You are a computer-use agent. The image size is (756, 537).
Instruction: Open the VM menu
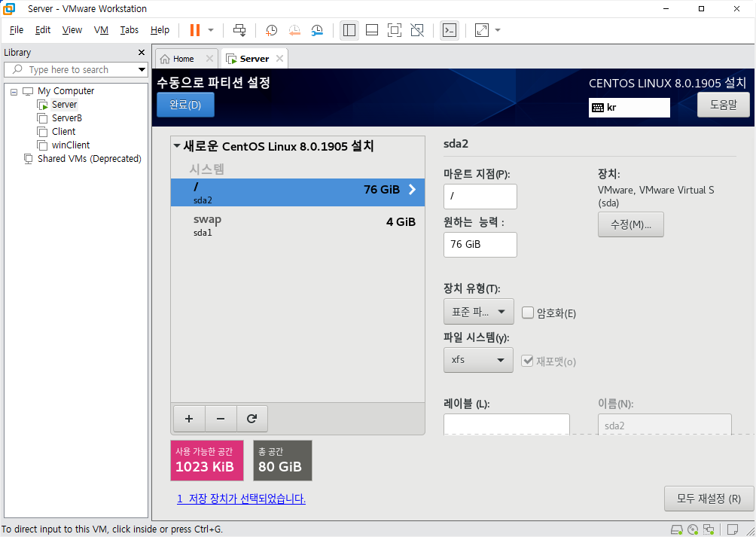pyautogui.click(x=101, y=30)
